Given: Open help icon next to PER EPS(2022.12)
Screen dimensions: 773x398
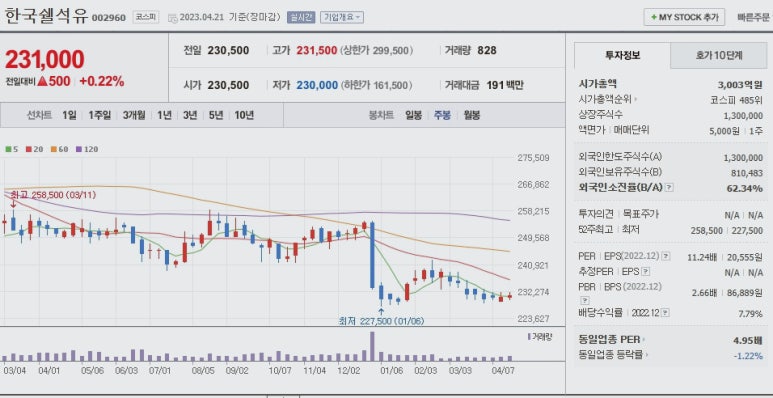Looking at the screenshot, I should point(666,256).
